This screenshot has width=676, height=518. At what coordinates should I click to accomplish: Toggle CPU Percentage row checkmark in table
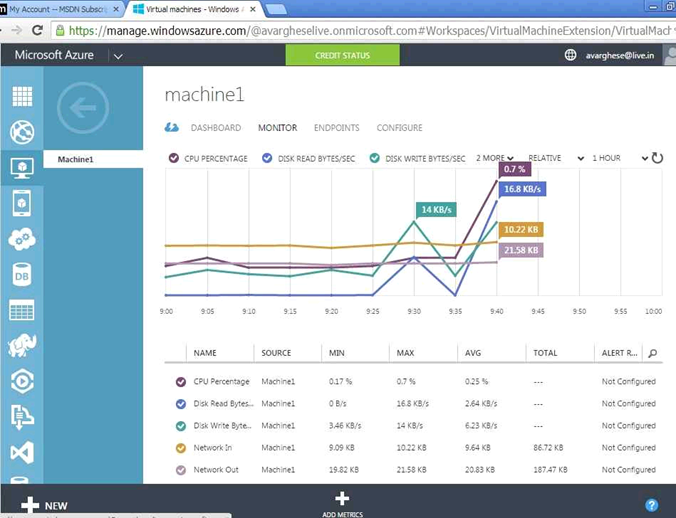click(181, 382)
